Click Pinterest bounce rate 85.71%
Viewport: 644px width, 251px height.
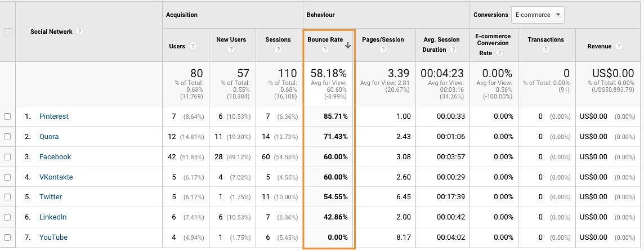point(336,116)
